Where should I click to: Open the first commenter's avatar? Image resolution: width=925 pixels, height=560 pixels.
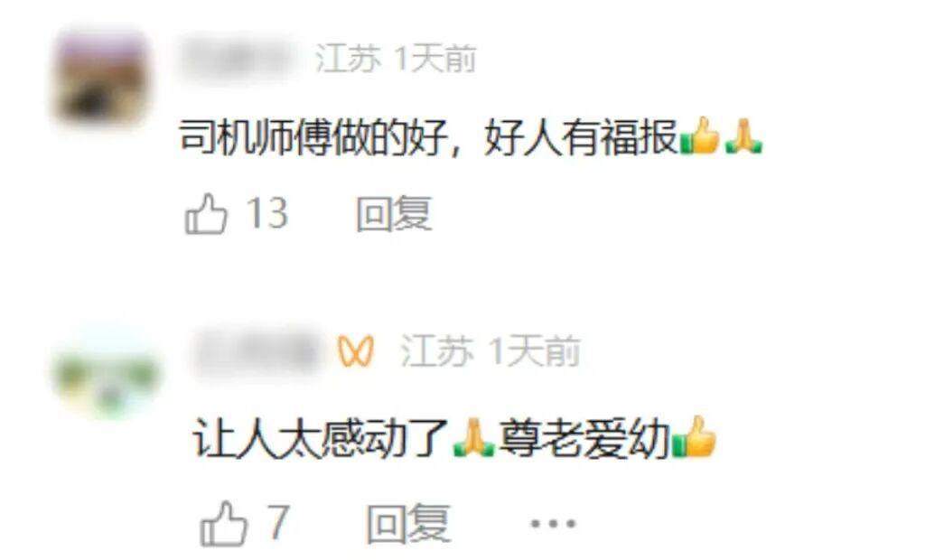coord(101,79)
